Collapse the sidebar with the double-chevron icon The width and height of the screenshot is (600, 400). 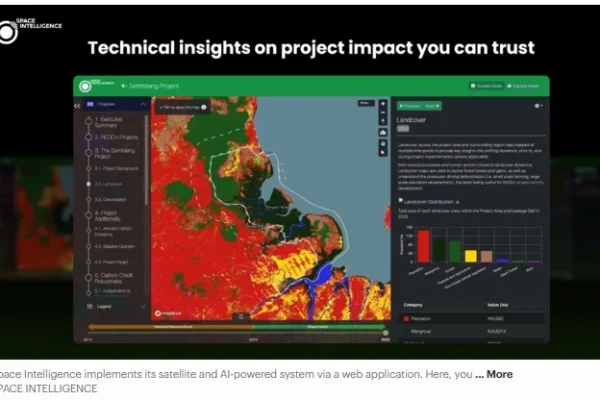(78, 104)
